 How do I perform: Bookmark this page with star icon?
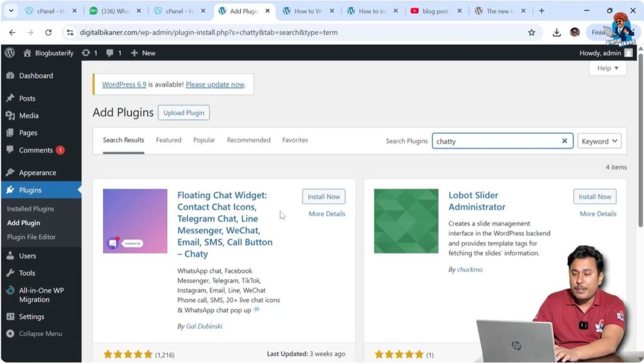[531, 33]
